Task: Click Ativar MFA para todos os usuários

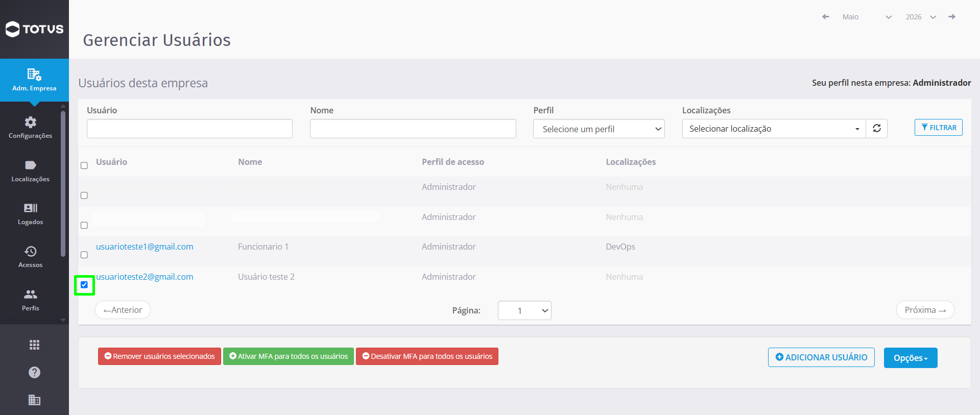Action: (289, 356)
